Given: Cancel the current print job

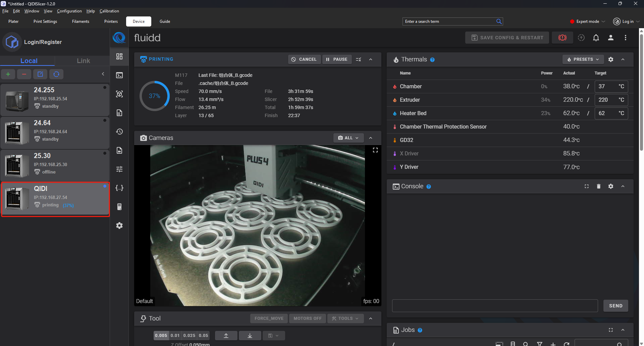Looking at the screenshot, I should 304,59.
